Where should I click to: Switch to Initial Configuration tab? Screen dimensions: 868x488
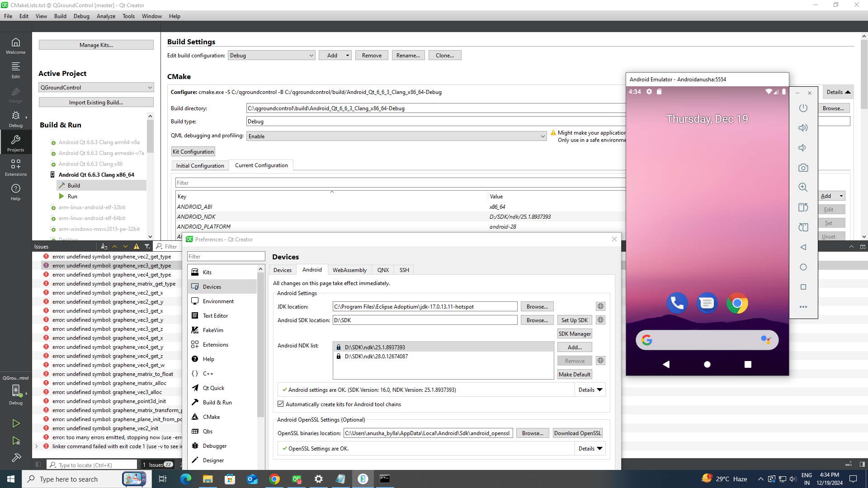coord(200,166)
